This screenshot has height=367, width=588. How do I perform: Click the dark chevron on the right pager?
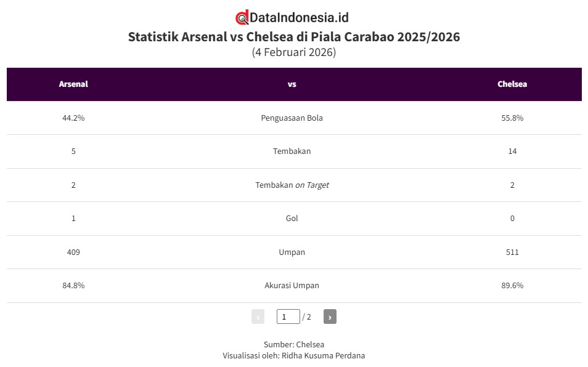330,316
